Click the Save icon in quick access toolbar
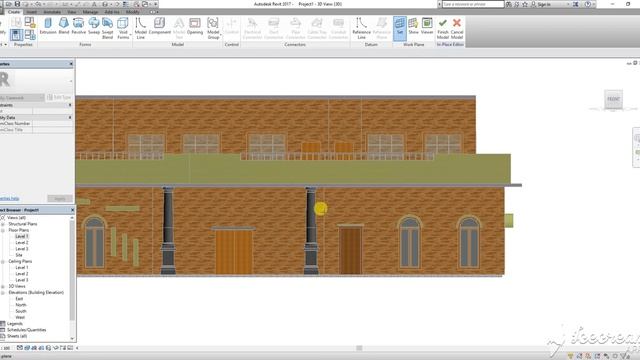Image resolution: width=640 pixels, height=360 pixels. (x=17, y=4)
